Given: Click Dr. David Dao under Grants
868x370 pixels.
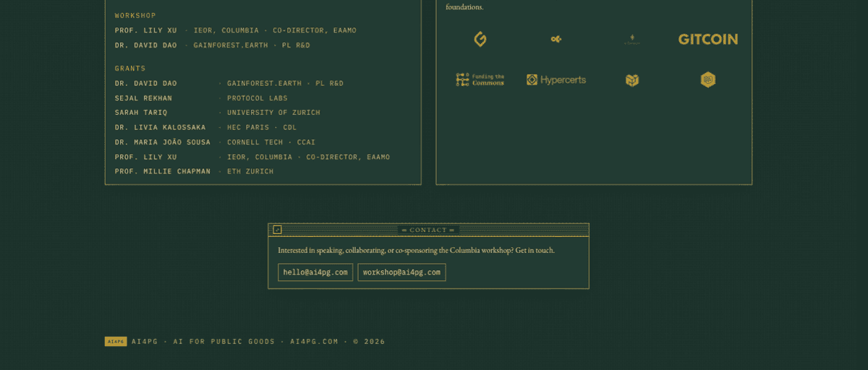Looking at the screenshot, I should coord(145,83).
